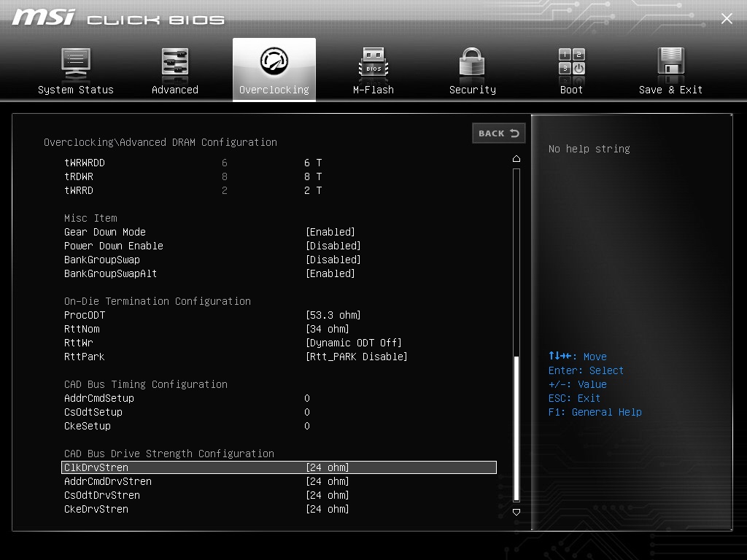Select the CkeSetup value field
747x560 pixels.
(307, 426)
